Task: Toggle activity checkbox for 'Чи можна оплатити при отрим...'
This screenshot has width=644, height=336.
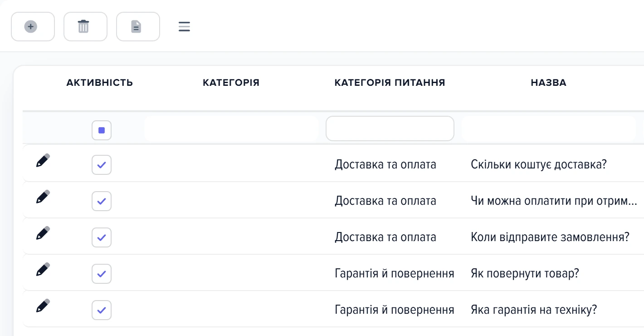Action: pyautogui.click(x=102, y=201)
